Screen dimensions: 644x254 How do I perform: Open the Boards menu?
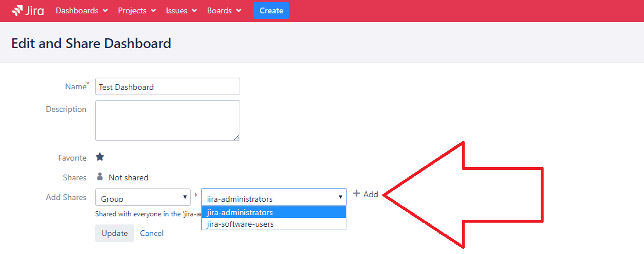(225, 10)
